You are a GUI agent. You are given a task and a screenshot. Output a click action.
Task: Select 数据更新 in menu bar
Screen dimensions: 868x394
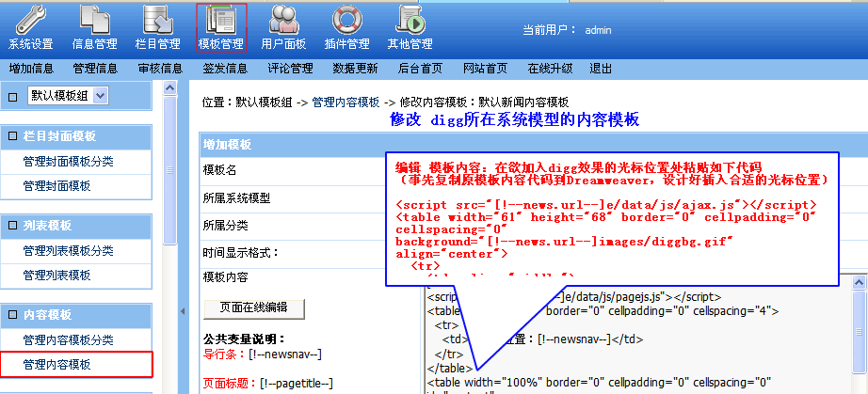[x=355, y=69]
